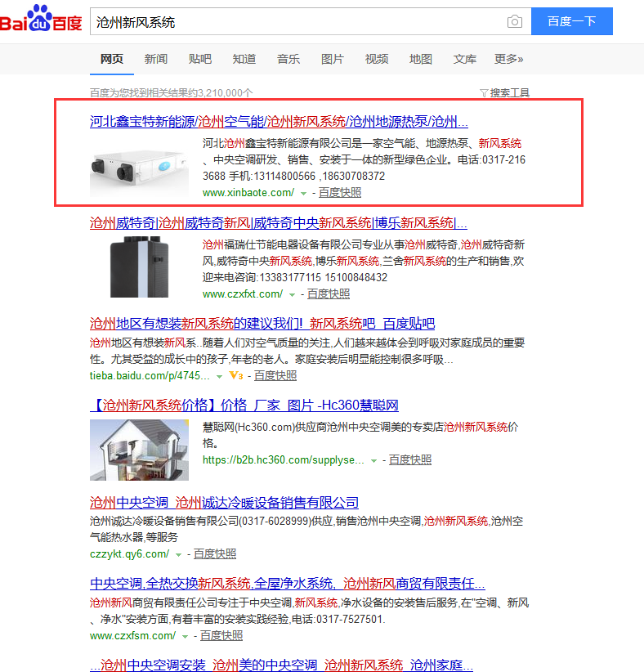Screen dimensions: 644x672
Task: Open 百度快照 for czxfsm.com result
Action: tap(221, 636)
